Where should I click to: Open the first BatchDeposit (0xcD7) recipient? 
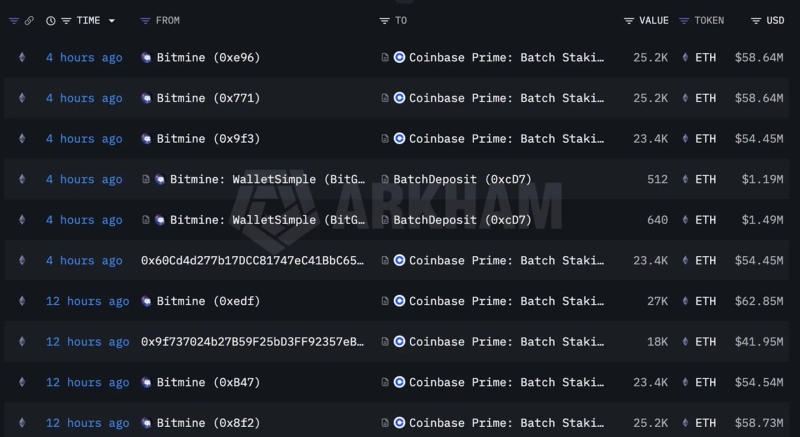click(x=462, y=180)
